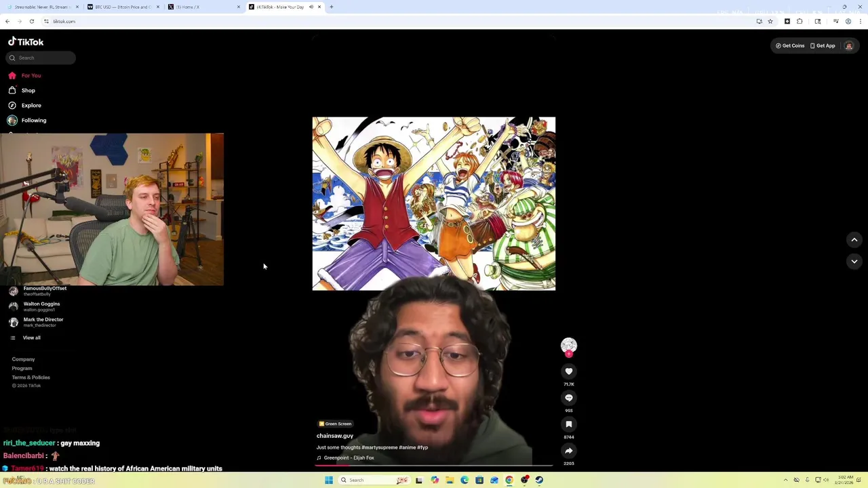The height and width of the screenshot is (488, 868).
Task: Show hidden system tray icons
Action: coord(786,480)
